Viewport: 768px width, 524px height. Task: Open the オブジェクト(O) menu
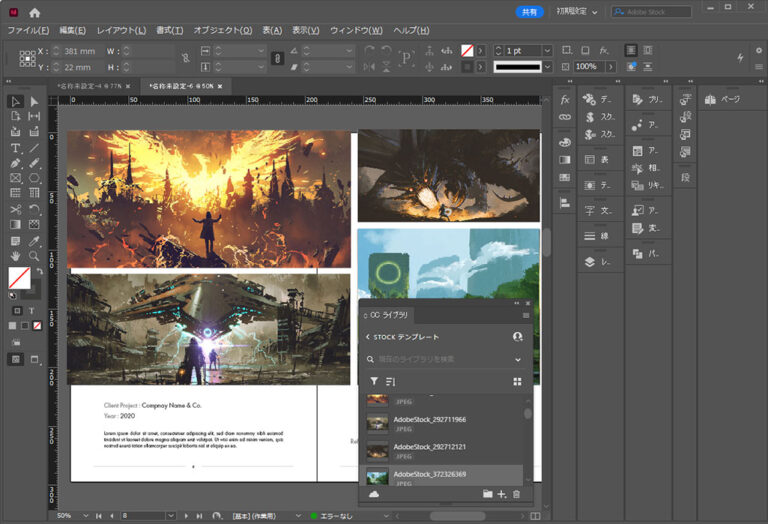[x=222, y=30]
